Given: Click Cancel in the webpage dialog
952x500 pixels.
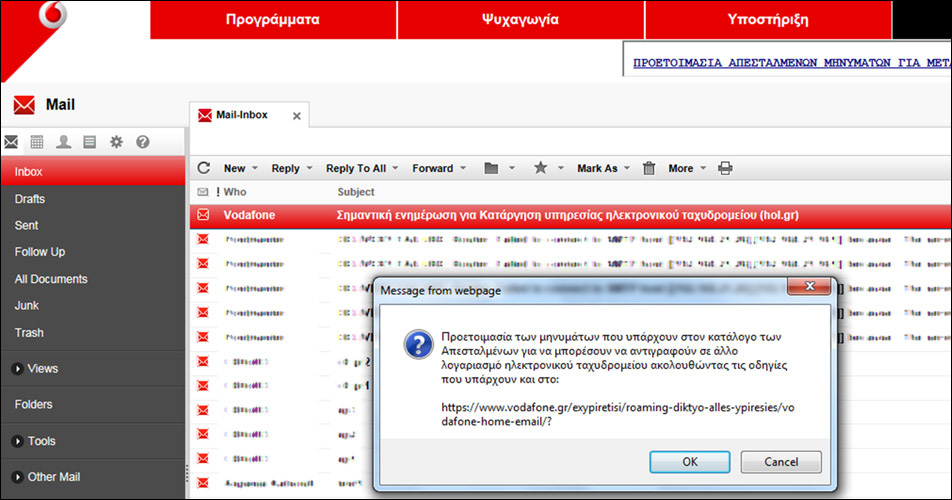Looking at the screenshot, I should point(781,462).
